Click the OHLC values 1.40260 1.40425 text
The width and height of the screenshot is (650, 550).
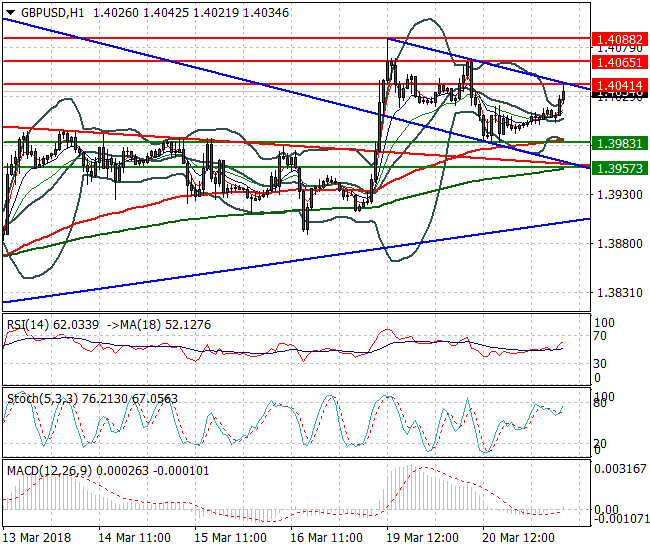[x=141, y=13]
